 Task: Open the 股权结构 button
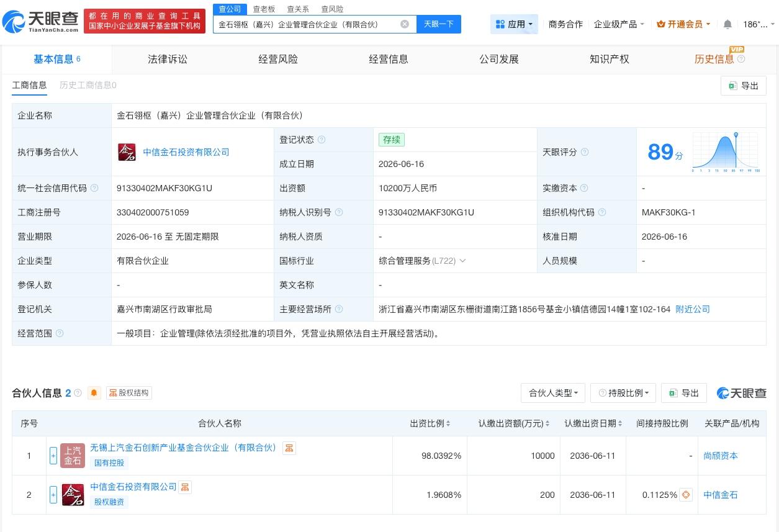pos(129,393)
